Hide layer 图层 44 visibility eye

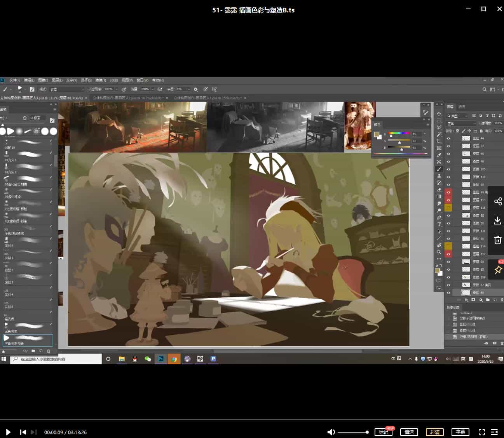(x=448, y=138)
